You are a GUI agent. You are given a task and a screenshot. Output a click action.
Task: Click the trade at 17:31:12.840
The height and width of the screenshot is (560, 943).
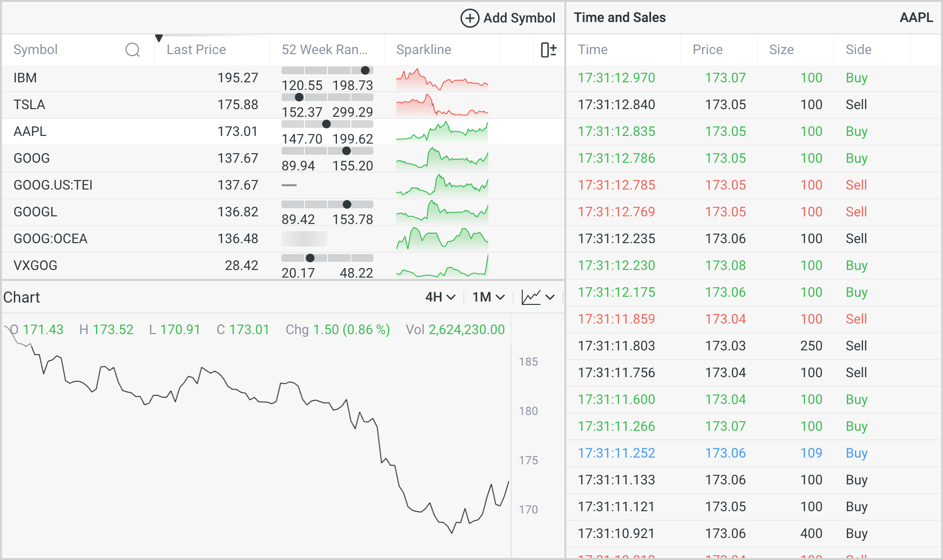[x=753, y=105]
